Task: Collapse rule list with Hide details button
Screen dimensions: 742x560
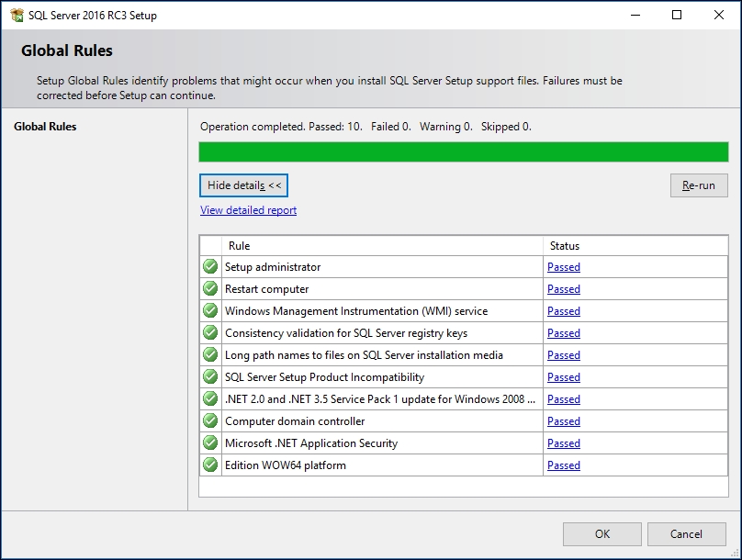Action: click(243, 185)
